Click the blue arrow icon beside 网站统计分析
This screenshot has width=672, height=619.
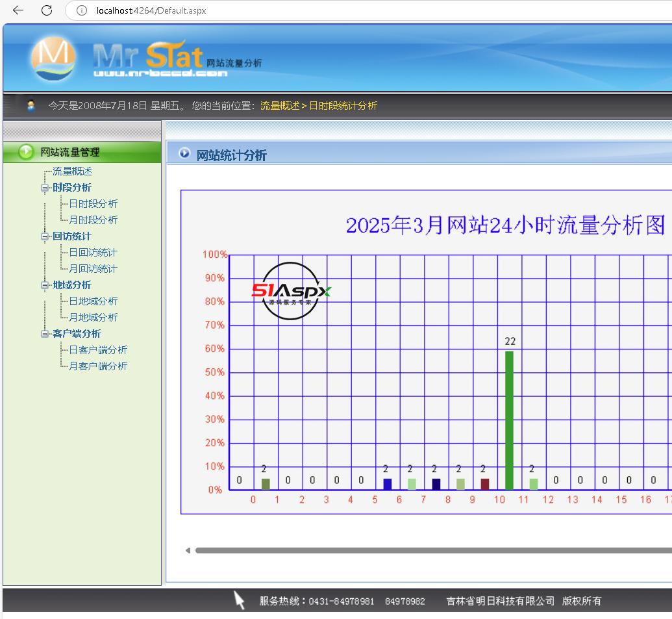click(184, 153)
